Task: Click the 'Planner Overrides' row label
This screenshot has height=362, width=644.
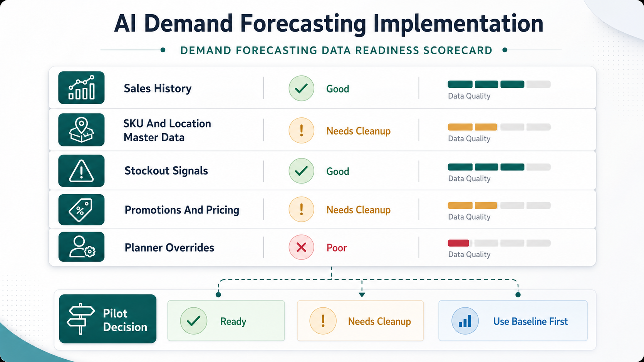Action: pyautogui.click(x=169, y=247)
